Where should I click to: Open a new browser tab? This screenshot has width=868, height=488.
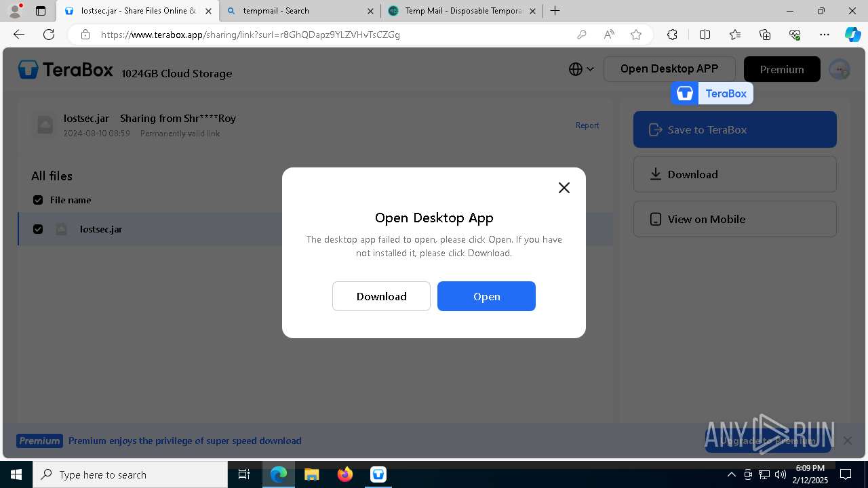pos(555,11)
